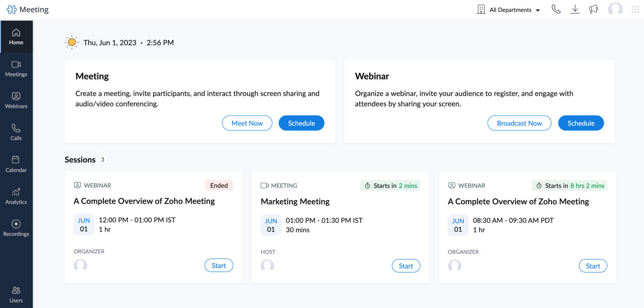
Task: Click webinar icon on the PDT session card
Action: pos(452,185)
